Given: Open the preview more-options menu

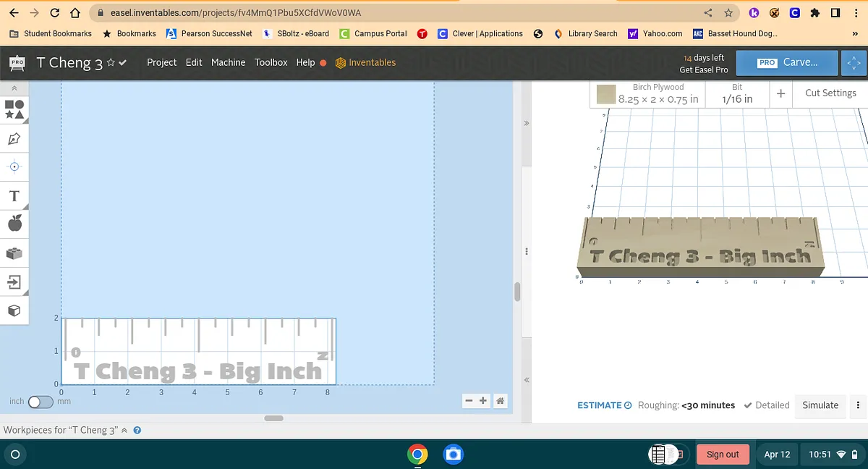Looking at the screenshot, I should (859, 405).
